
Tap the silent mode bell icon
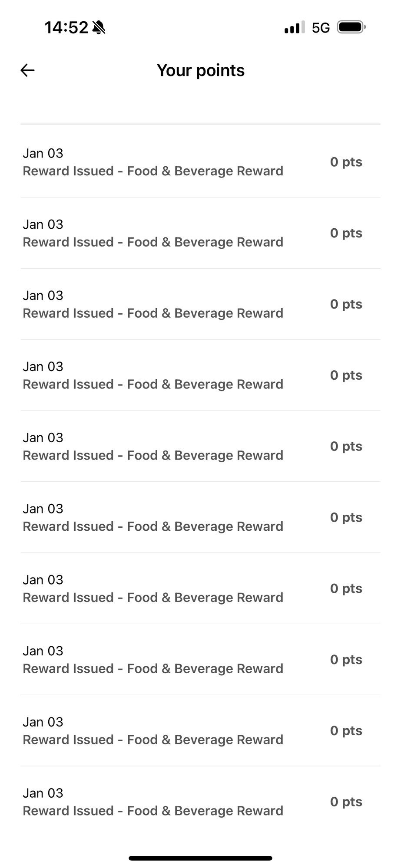coord(99,28)
